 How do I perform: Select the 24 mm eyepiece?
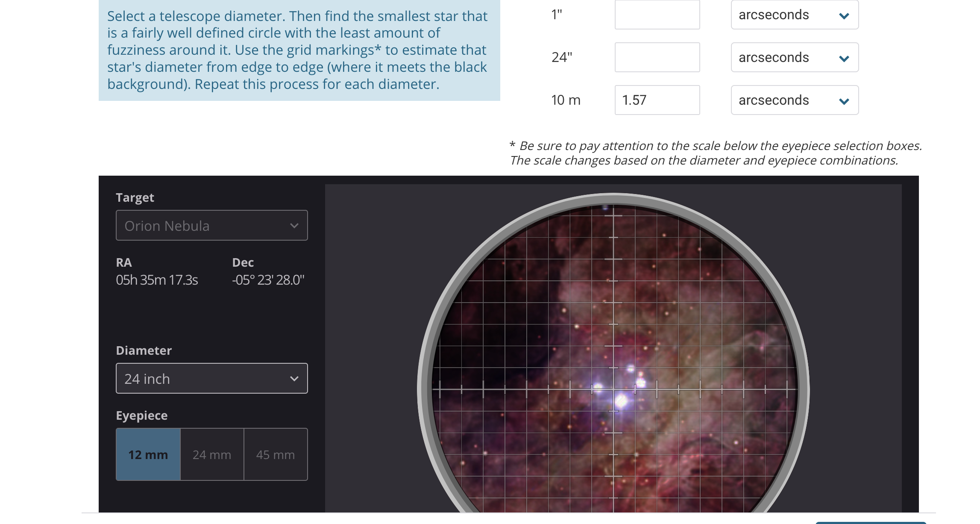(211, 454)
